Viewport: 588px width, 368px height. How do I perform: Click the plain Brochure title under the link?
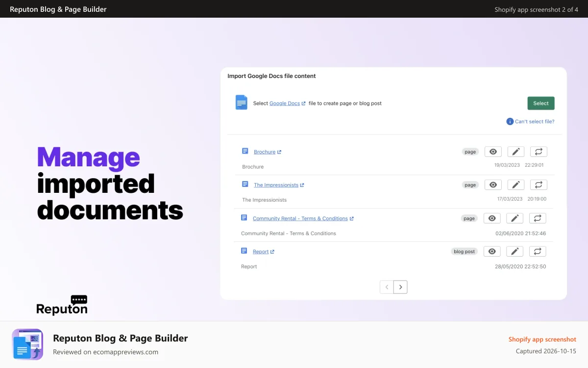[253, 167]
